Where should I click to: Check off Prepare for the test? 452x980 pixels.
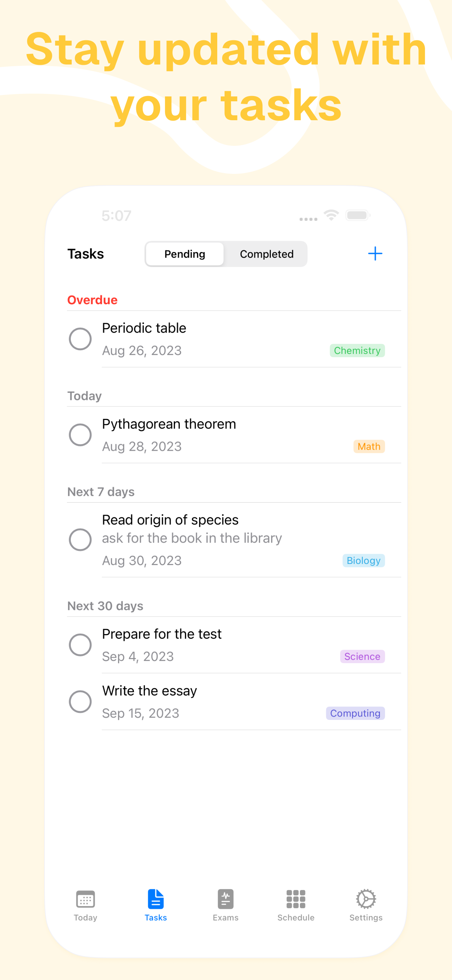[x=80, y=645]
